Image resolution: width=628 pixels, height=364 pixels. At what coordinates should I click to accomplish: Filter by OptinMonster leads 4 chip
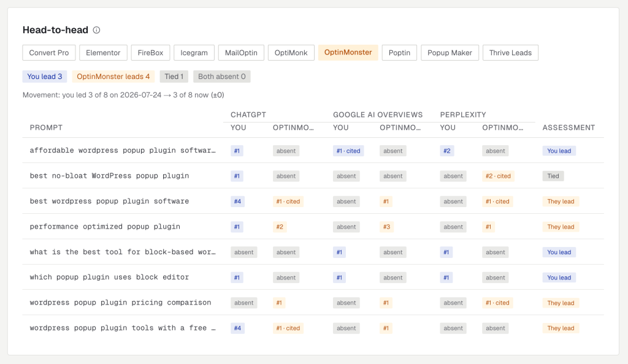(x=113, y=77)
